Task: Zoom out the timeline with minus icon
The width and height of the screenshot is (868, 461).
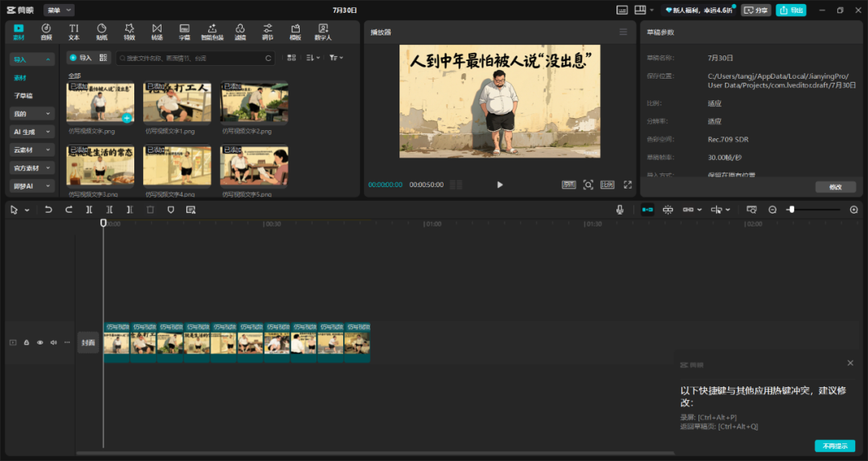Action: tap(772, 210)
